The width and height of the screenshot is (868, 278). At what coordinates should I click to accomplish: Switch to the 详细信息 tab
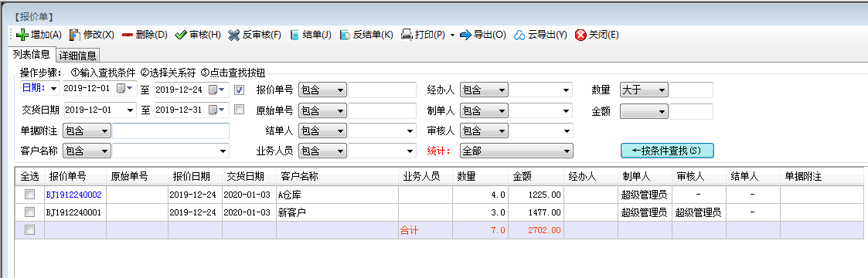tap(77, 56)
